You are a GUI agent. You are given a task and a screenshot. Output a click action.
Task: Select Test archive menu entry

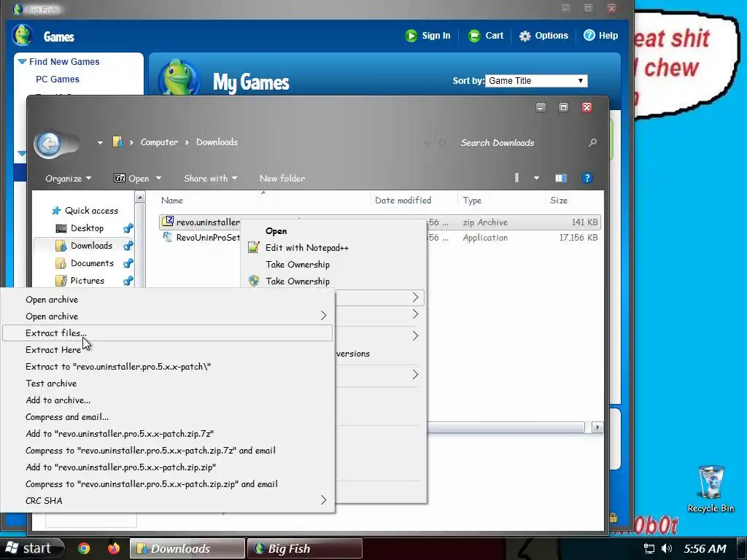pyautogui.click(x=167, y=384)
